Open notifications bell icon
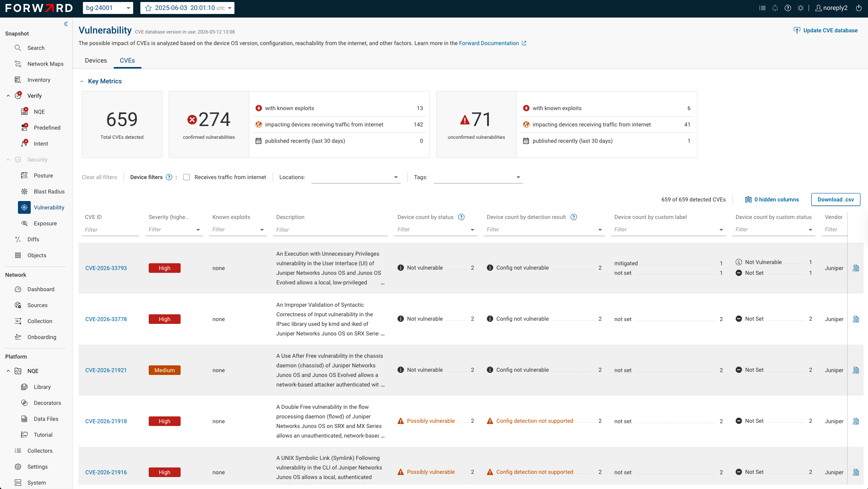Image resolution: width=868 pixels, height=489 pixels. [775, 8]
